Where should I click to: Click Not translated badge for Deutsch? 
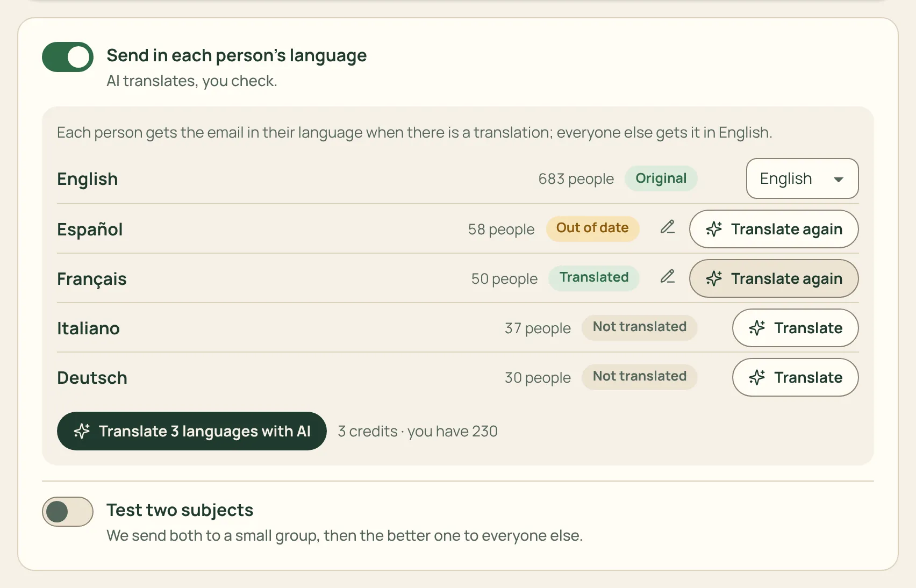coord(639,377)
